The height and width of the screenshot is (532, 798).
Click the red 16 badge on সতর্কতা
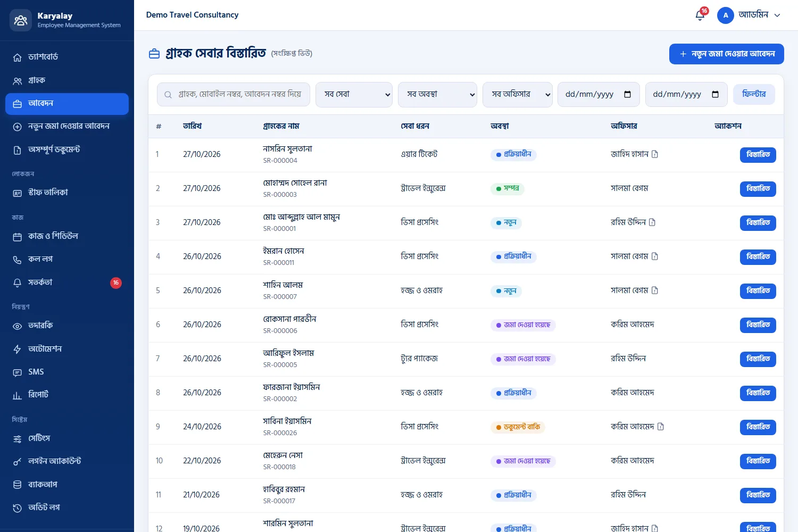coord(116,282)
